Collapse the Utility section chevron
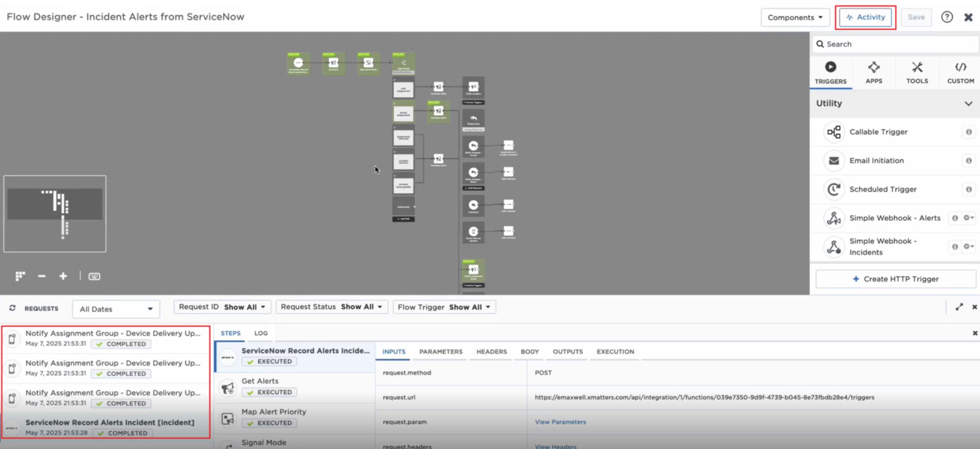This screenshot has width=980, height=449. [968, 103]
